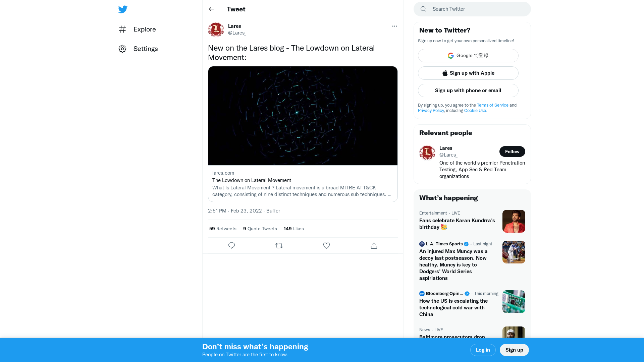Open the Terms of Service link
The height and width of the screenshot is (362, 644).
click(493, 105)
